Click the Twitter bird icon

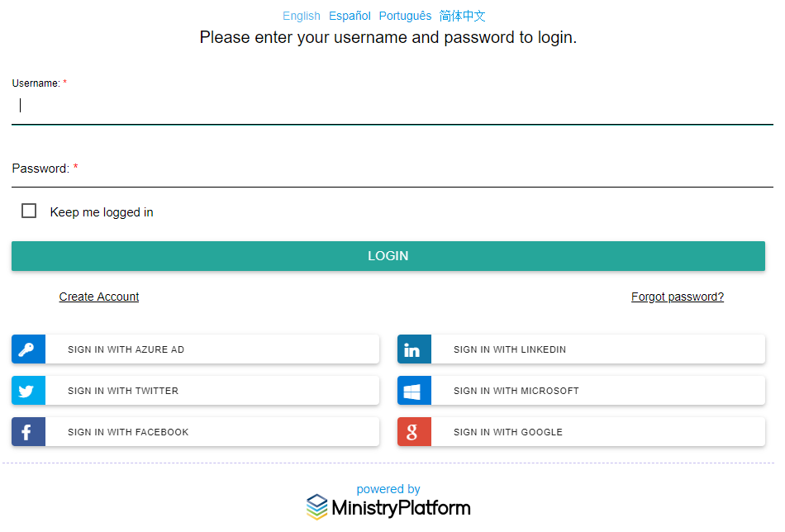pyautogui.click(x=28, y=390)
